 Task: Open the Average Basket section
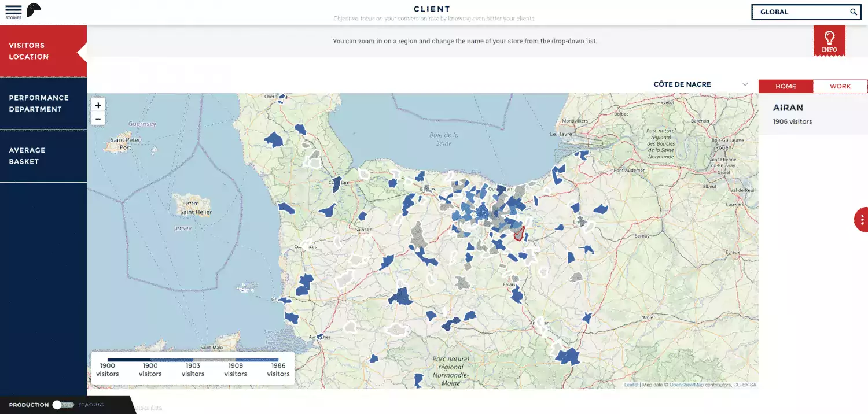point(43,156)
